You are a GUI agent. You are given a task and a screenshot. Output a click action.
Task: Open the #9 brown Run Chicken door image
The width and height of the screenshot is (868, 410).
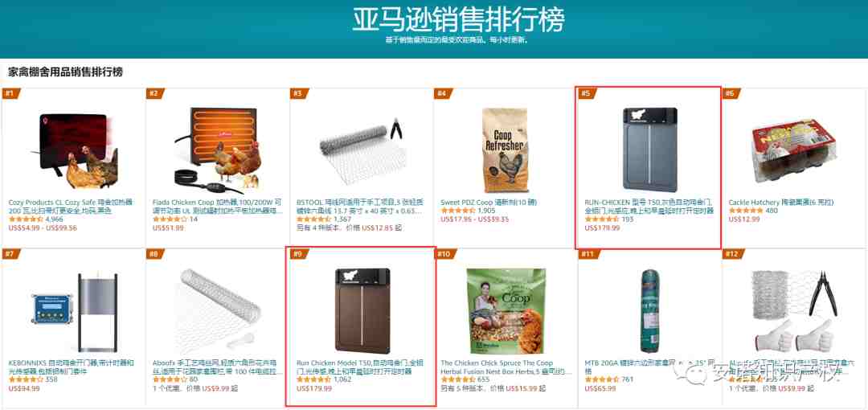[362, 311]
